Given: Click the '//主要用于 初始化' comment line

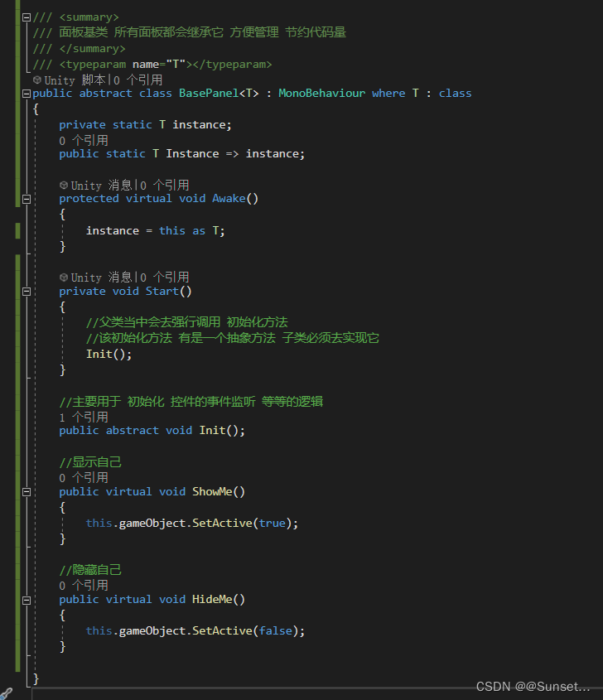Looking at the screenshot, I should coord(191,402).
